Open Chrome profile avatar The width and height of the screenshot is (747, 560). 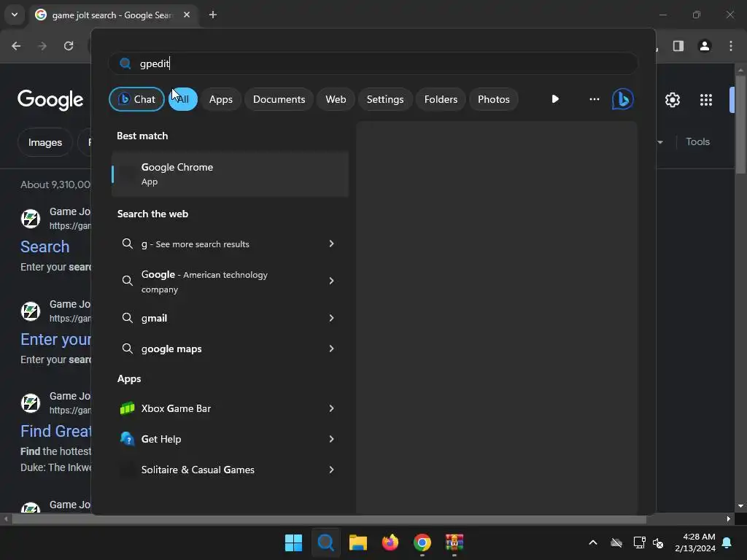click(x=705, y=46)
